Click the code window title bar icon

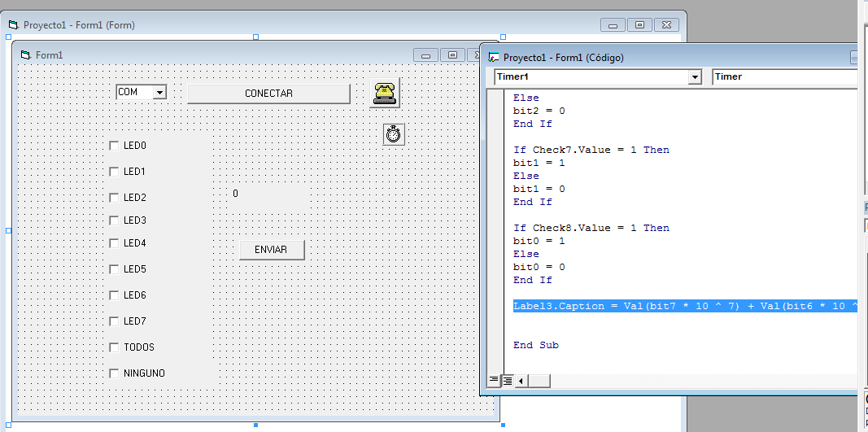(494, 57)
